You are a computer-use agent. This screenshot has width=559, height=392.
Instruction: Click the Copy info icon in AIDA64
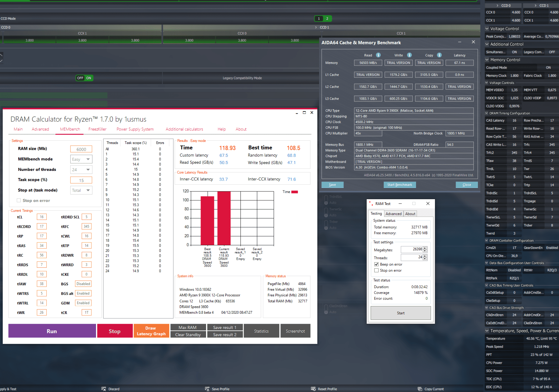439,55
